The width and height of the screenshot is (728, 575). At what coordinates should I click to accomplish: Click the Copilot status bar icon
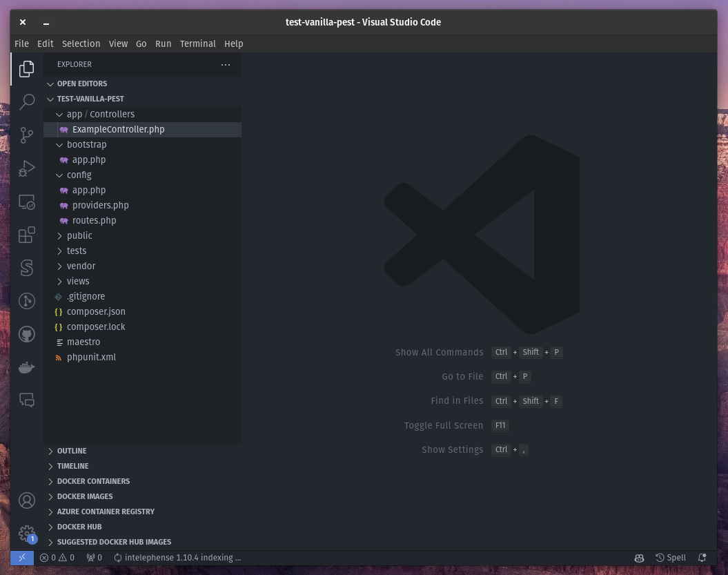(639, 558)
